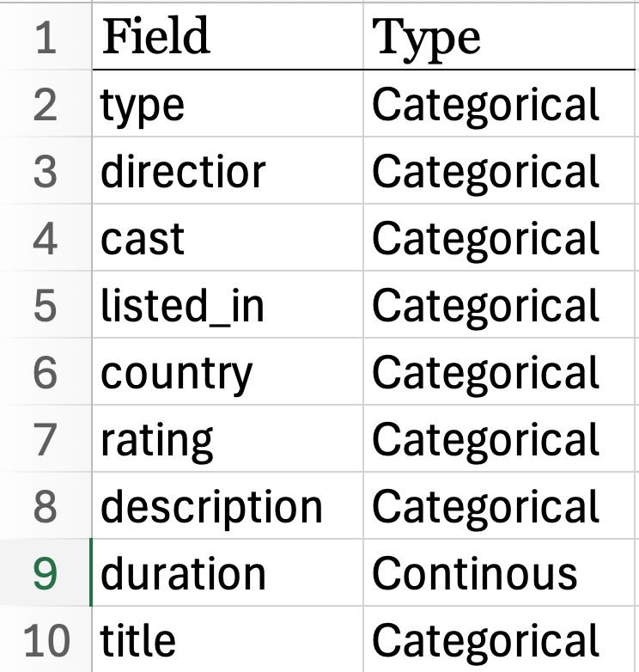
Task: Select the 'country' cell
Action: (x=227, y=373)
